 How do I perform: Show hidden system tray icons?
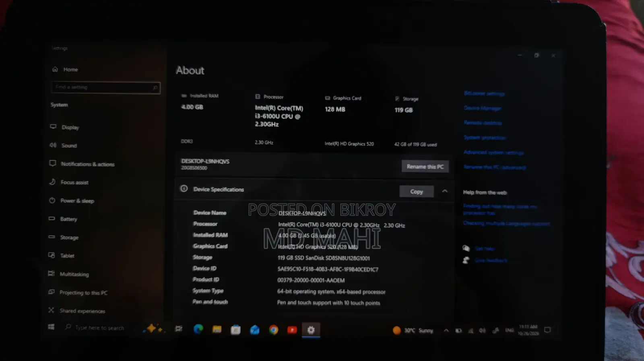pos(446,330)
